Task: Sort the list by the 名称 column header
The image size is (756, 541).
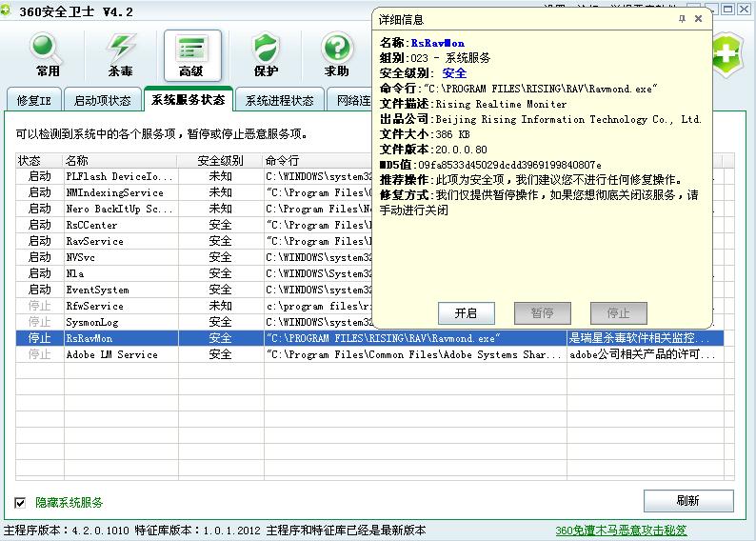Action: click(x=120, y=161)
